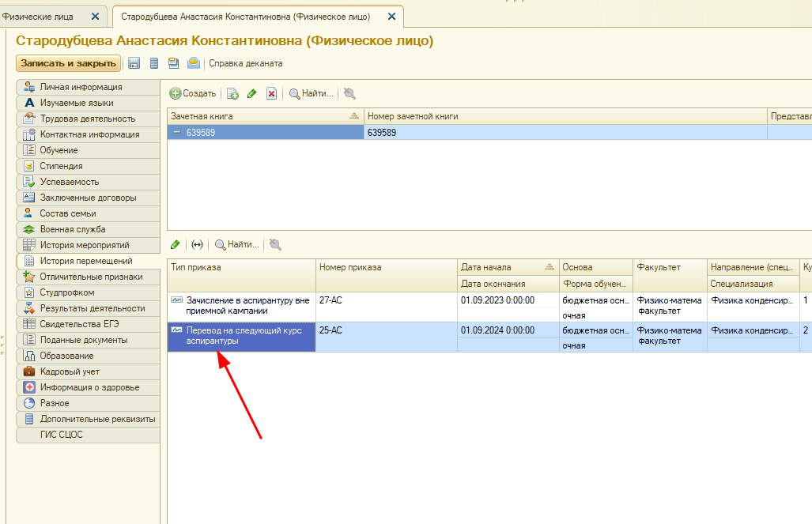Open the Личная информация section

click(x=81, y=87)
